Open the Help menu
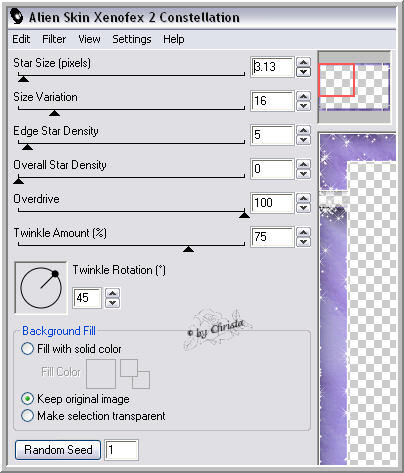Image resolution: width=404 pixels, height=473 pixels. pyautogui.click(x=174, y=39)
